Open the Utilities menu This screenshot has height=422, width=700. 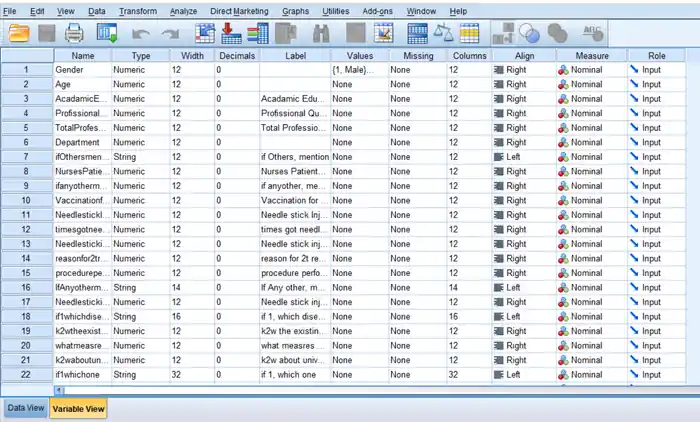coord(335,11)
